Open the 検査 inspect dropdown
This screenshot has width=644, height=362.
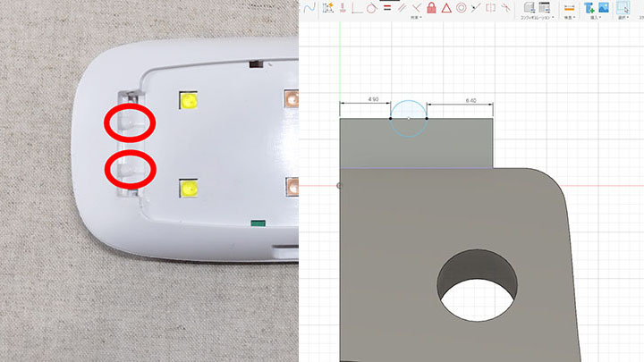(569, 18)
